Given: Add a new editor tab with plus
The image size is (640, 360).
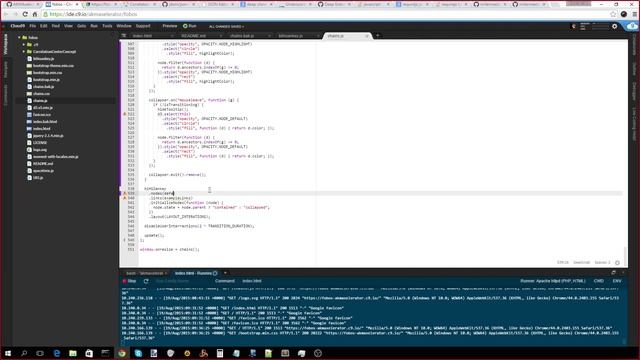Looking at the screenshot, I should tap(378, 36).
